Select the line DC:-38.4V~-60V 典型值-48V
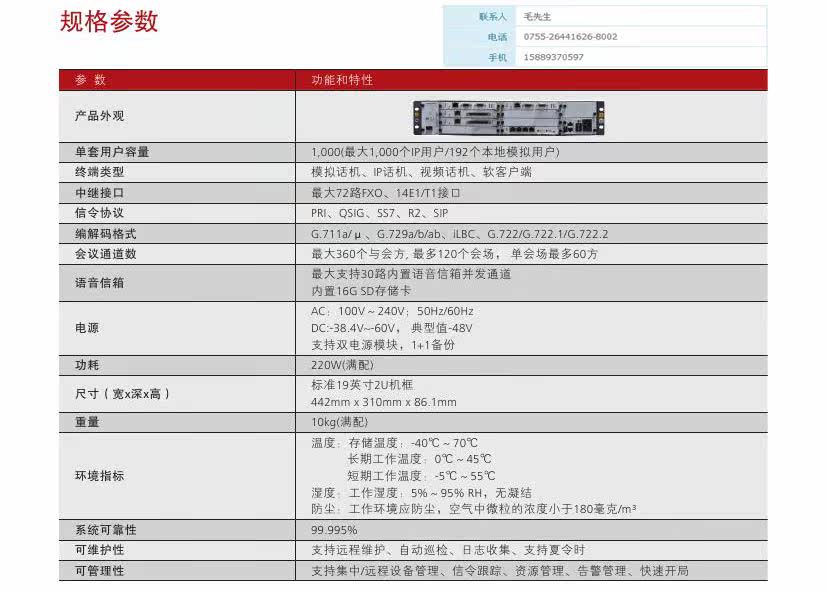827x592 pixels. click(x=391, y=328)
